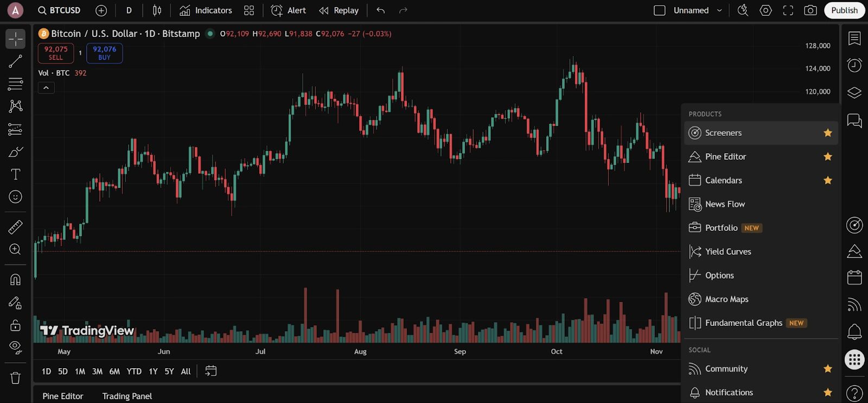Click the 92,076 BUY button
Image resolution: width=868 pixels, height=403 pixels.
coord(104,53)
